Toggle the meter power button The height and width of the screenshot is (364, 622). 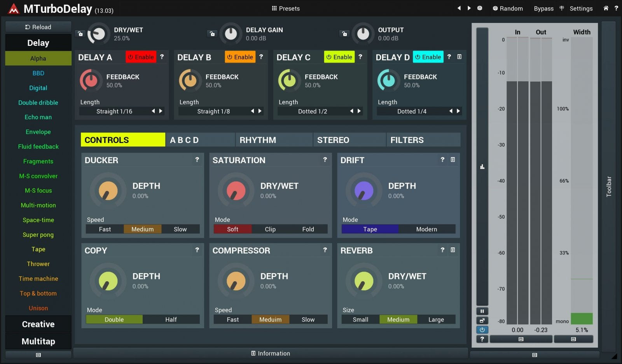(482, 329)
